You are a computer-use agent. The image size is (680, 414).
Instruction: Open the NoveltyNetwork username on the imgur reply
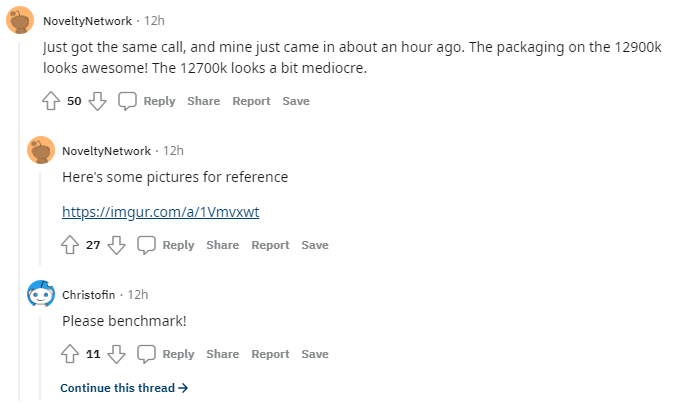click(x=106, y=150)
